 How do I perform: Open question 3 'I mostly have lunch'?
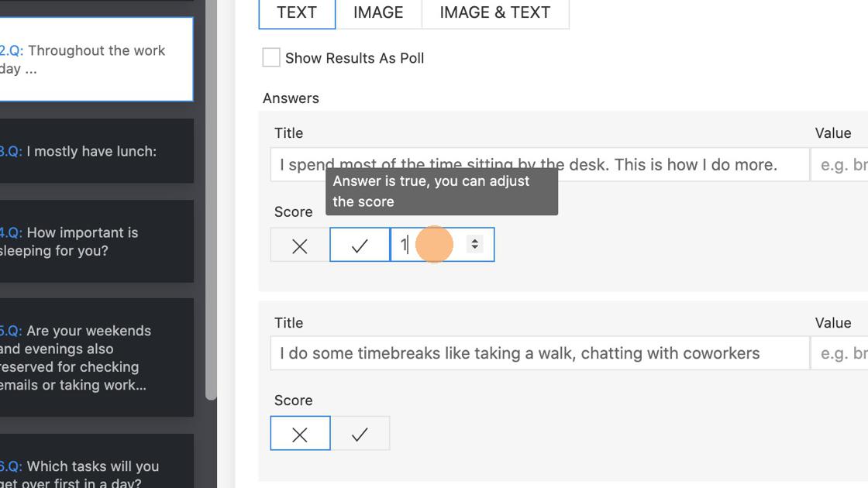(x=93, y=151)
